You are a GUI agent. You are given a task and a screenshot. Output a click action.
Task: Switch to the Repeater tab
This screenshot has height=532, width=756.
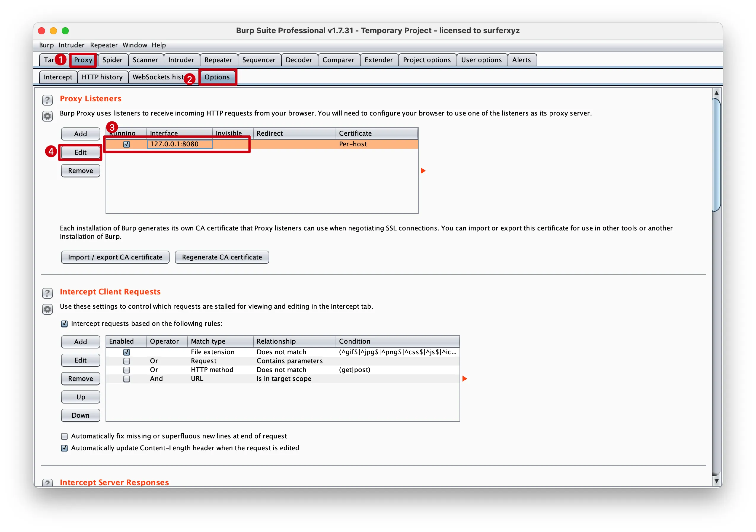tap(218, 60)
